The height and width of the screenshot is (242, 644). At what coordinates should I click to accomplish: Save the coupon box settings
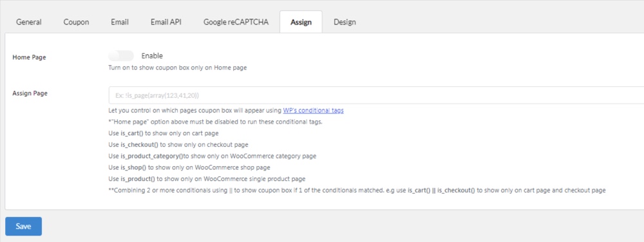coord(23,227)
